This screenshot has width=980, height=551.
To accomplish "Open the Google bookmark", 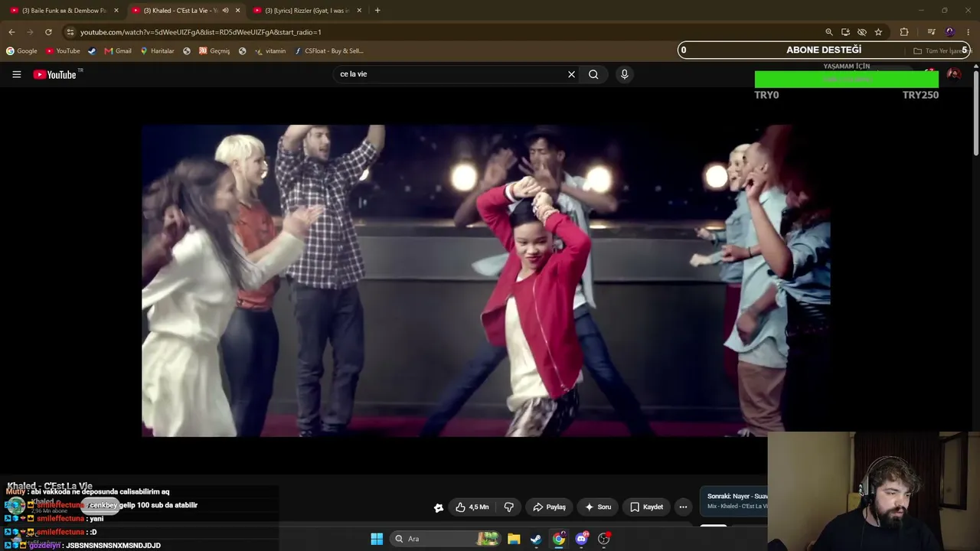I will [21, 51].
